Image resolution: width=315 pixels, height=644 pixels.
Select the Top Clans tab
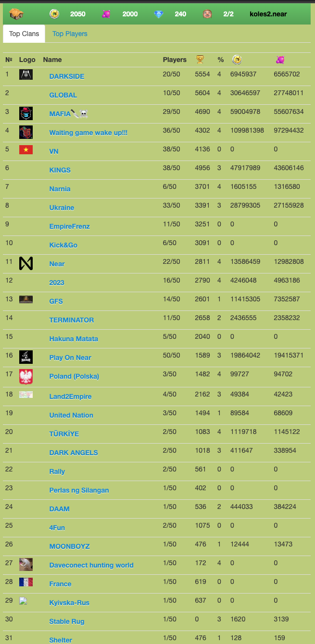tap(24, 34)
